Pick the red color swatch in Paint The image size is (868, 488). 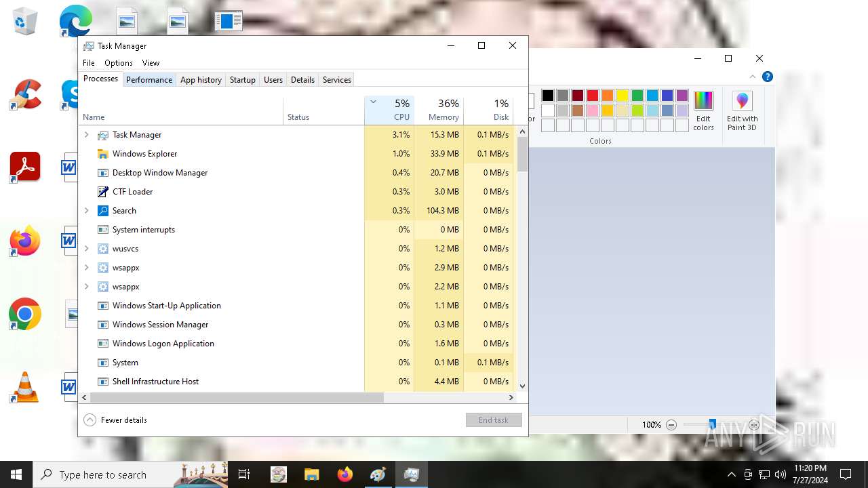point(593,96)
